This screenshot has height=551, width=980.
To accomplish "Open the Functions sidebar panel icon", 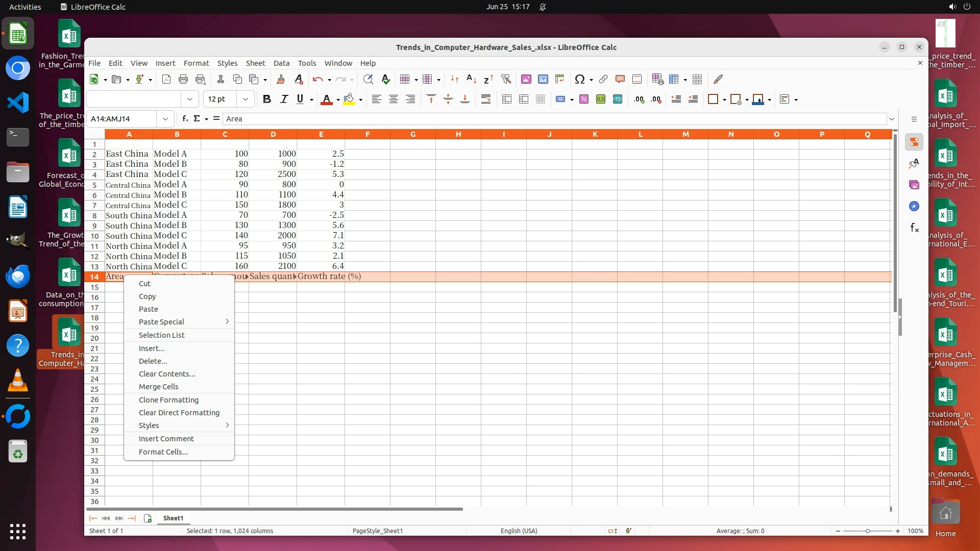I will [x=914, y=228].
